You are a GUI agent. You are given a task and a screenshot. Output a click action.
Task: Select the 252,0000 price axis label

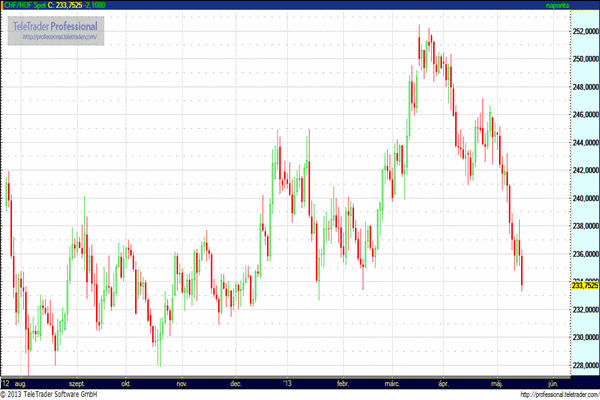point(584,31)
